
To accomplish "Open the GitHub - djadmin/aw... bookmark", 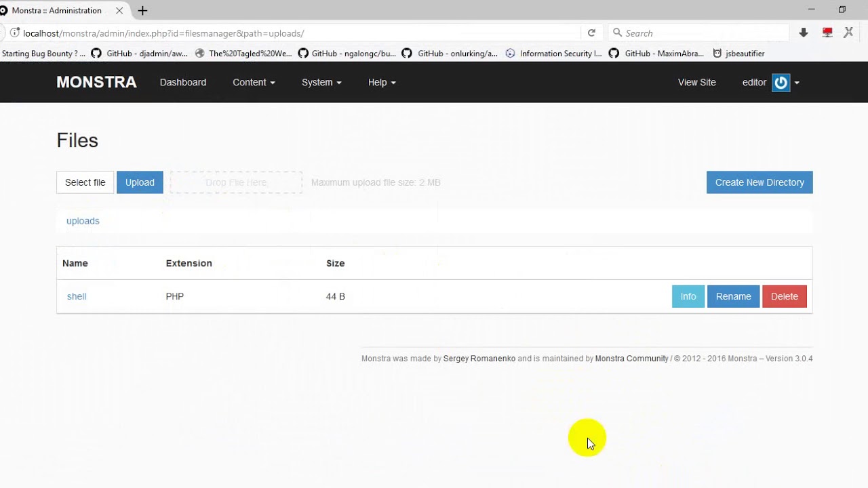I will [139, 54].
